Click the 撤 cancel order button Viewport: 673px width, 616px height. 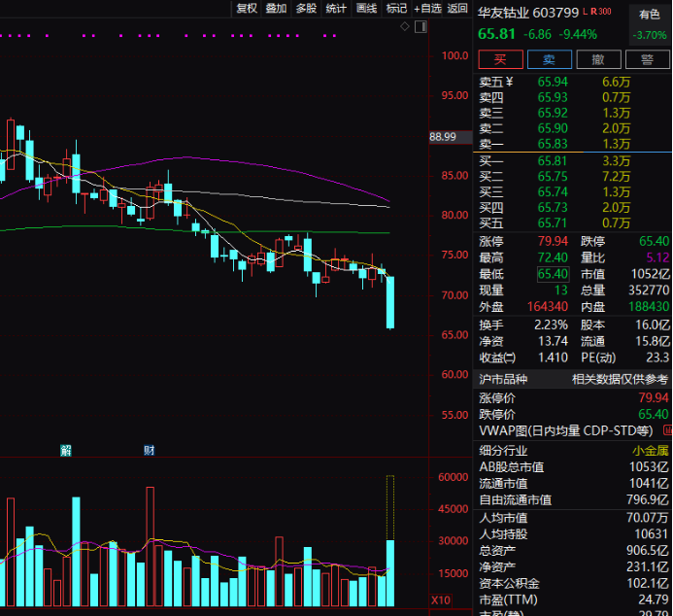[x=598, y=59]
